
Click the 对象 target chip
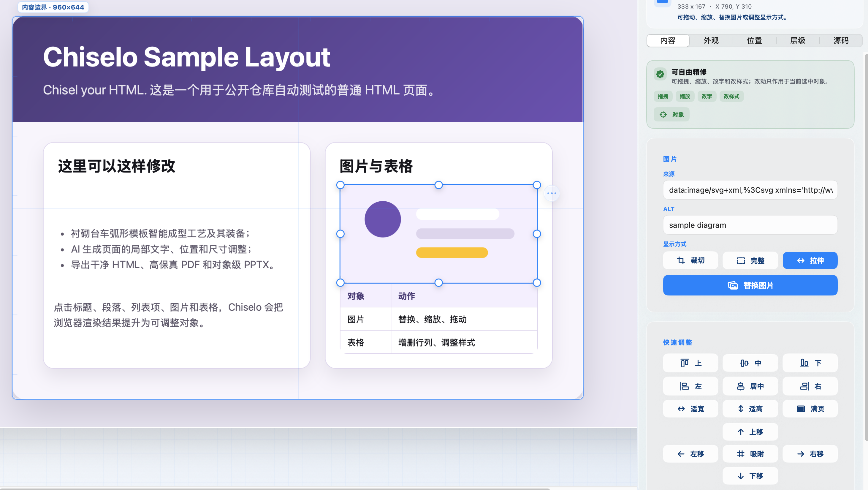pyautogui.click(x=671, y=115)
